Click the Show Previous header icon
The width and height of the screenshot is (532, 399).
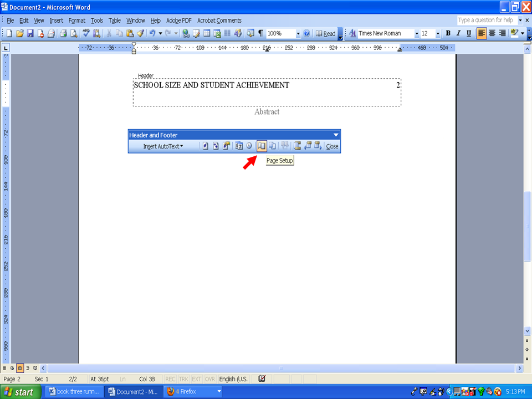tap(308, 146)
